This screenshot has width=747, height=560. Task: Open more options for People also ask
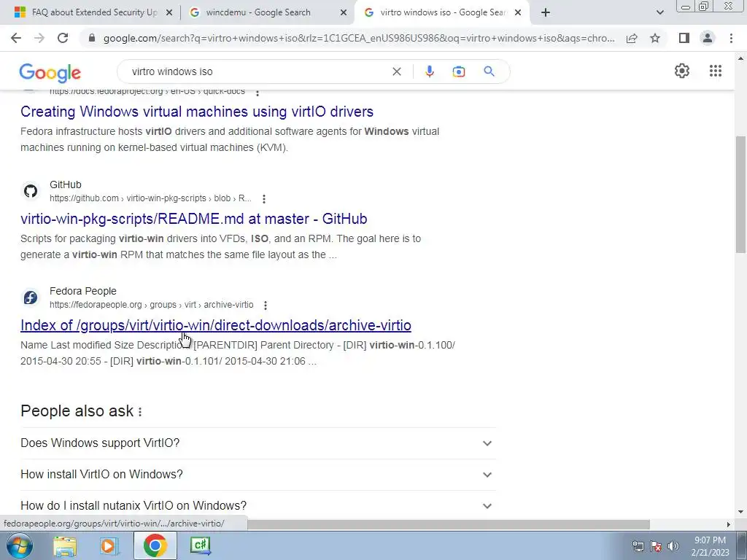point(139,412)
